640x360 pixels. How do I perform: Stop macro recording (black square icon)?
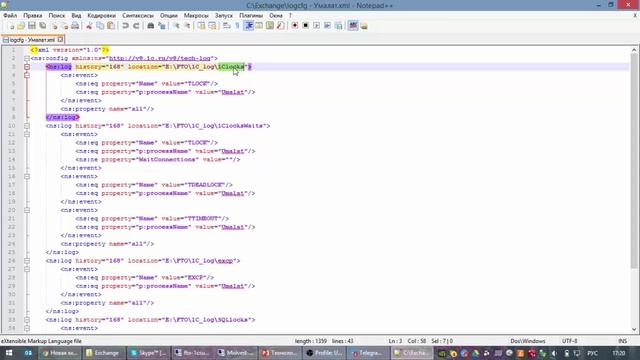point(305,26)
